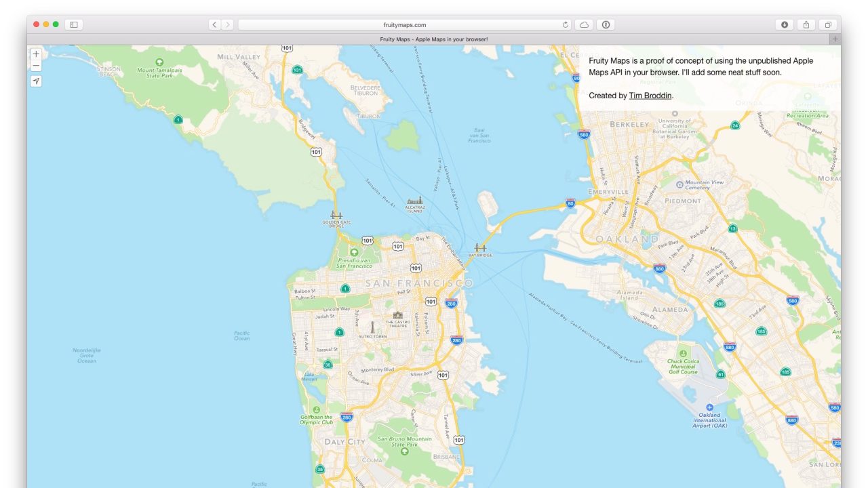The width and height of the screenshot is (868, 488).
Task: Select the current location arrow on the map
Action: coord(35,81)
